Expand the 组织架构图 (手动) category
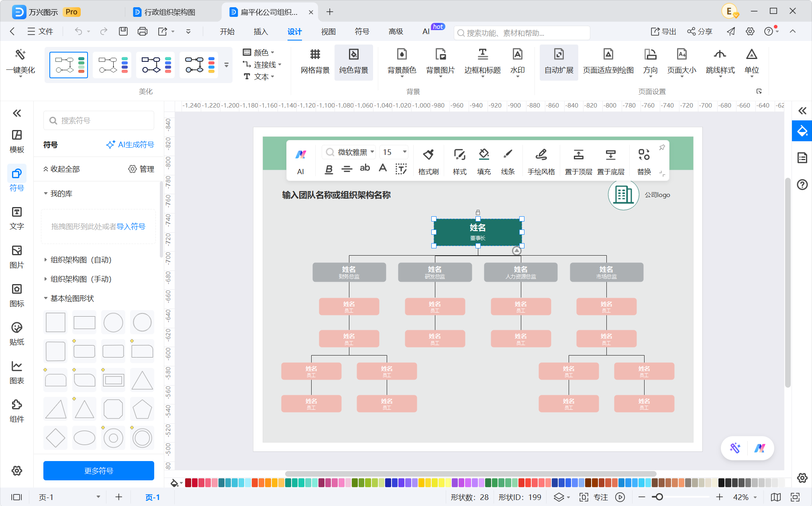 (x=81, y=279)
